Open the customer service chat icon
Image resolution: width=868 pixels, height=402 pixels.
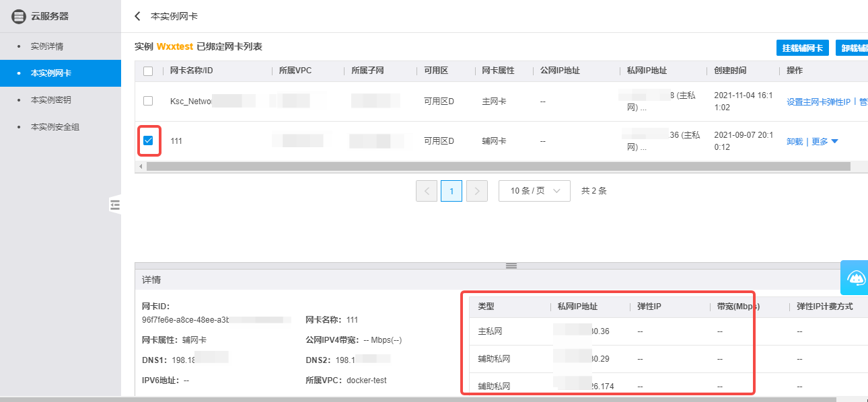tap(855, 278)
